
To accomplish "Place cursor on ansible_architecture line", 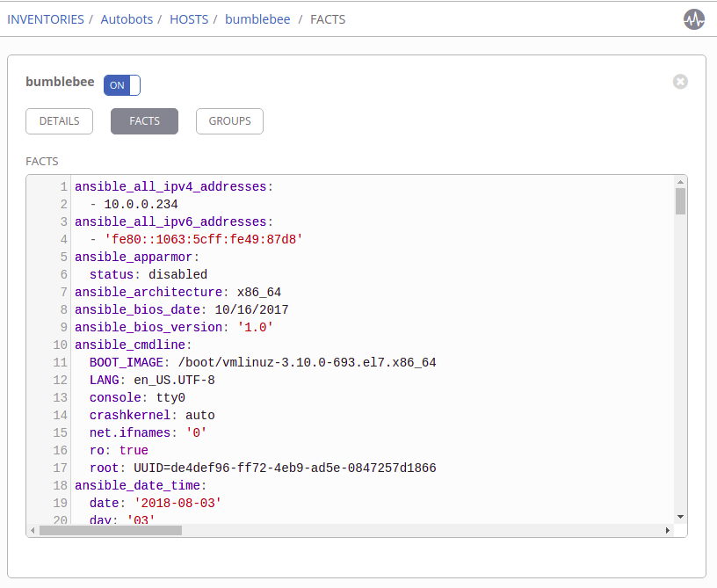I will pyautogui.click(x=176, y=292).
